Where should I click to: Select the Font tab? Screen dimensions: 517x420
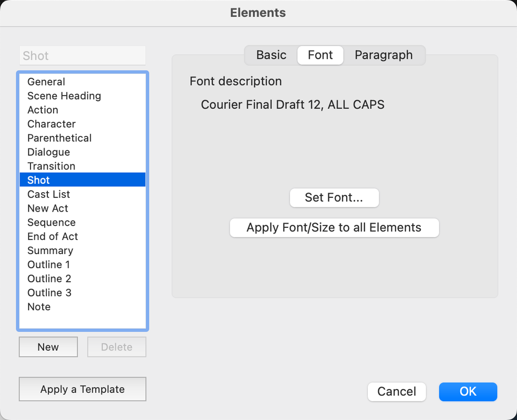click(x=320, y=55)
